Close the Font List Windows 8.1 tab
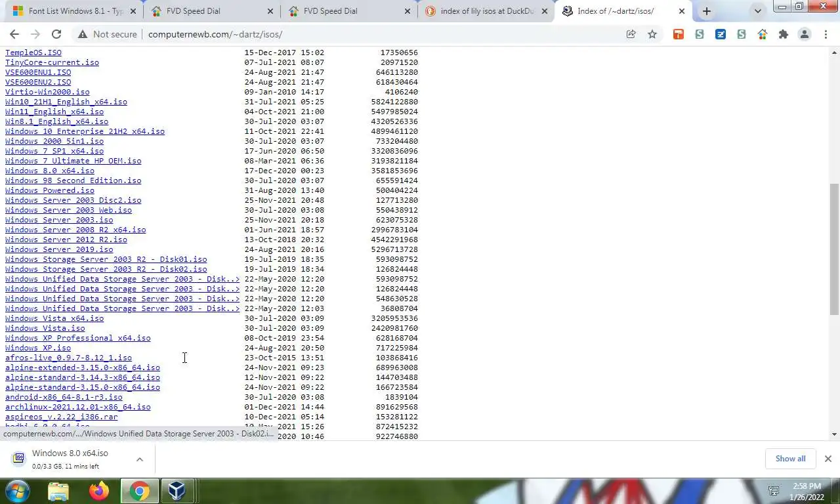 point(134,11)
